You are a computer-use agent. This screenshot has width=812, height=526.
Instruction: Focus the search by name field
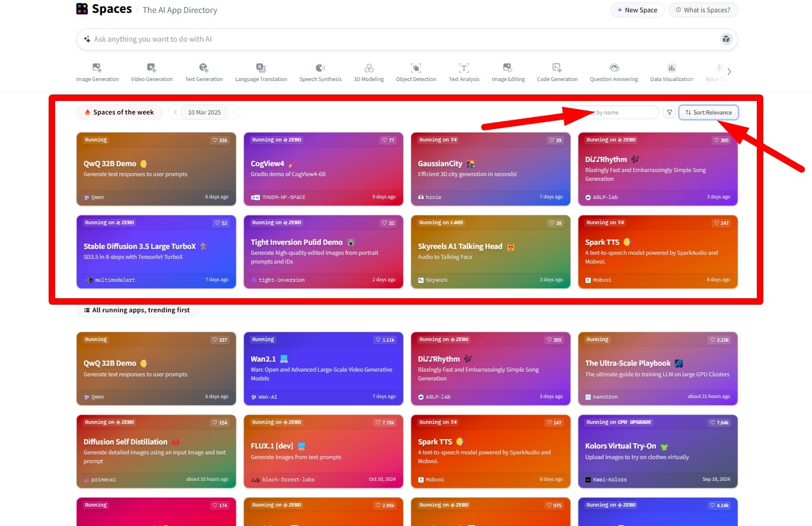tap(614, 112)
